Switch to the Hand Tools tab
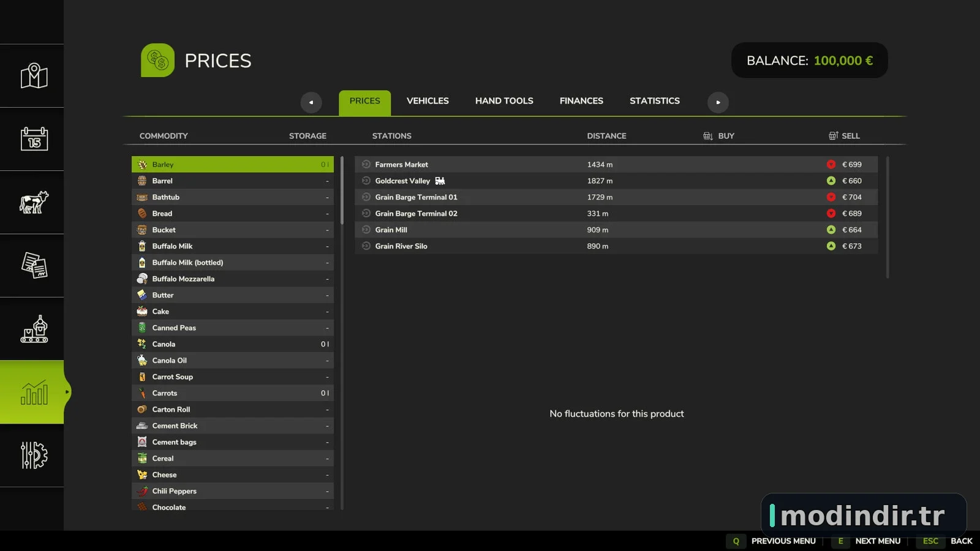Image resolution: width=980 pixels, height=551 pixels. [x=504, y=101]
